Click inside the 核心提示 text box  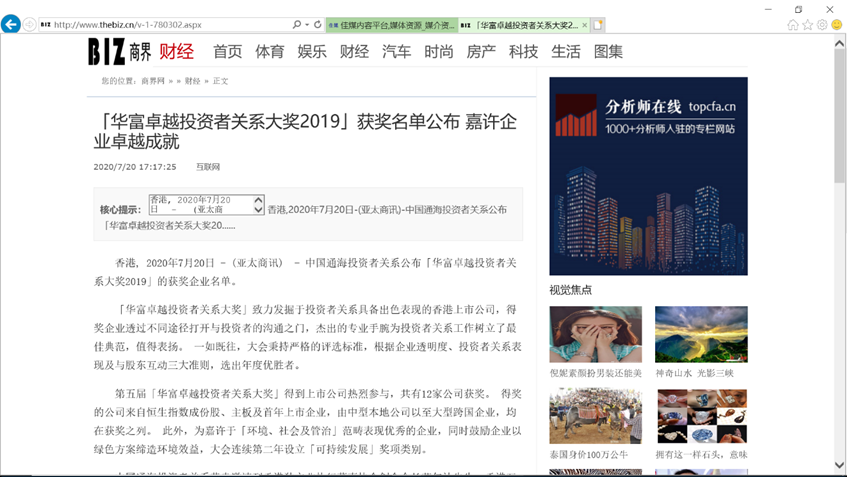[x=201, y=205]
